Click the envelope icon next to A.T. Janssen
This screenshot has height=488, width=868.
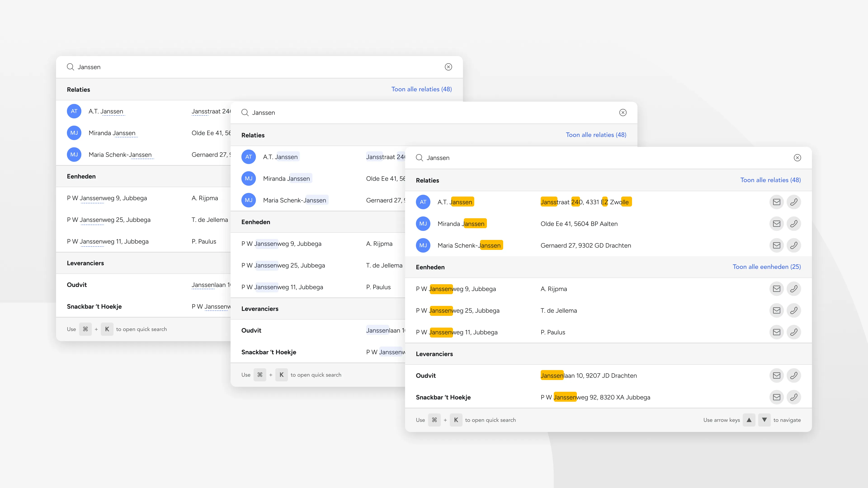777,202
